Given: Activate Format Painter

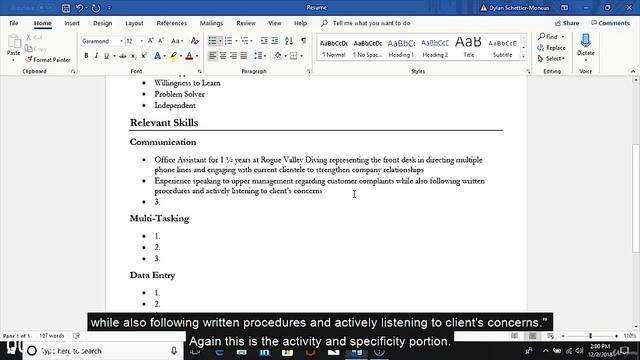Looking at the screenshot, I should [47, 60].
